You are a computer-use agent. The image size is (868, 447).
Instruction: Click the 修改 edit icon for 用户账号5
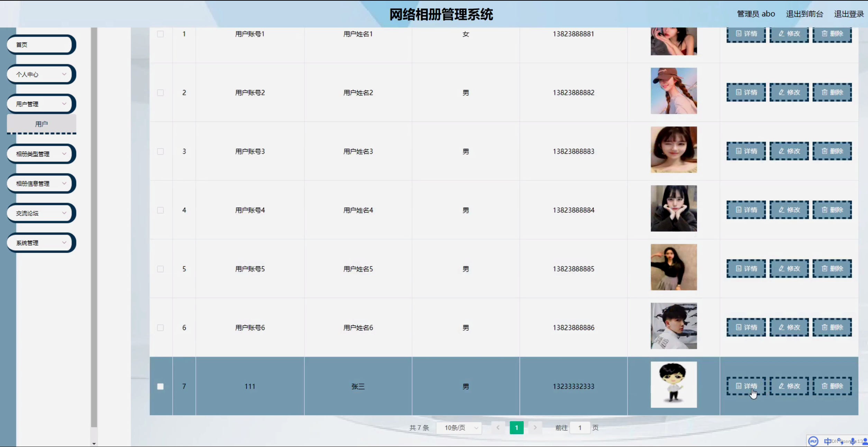(x=789, y=268)
